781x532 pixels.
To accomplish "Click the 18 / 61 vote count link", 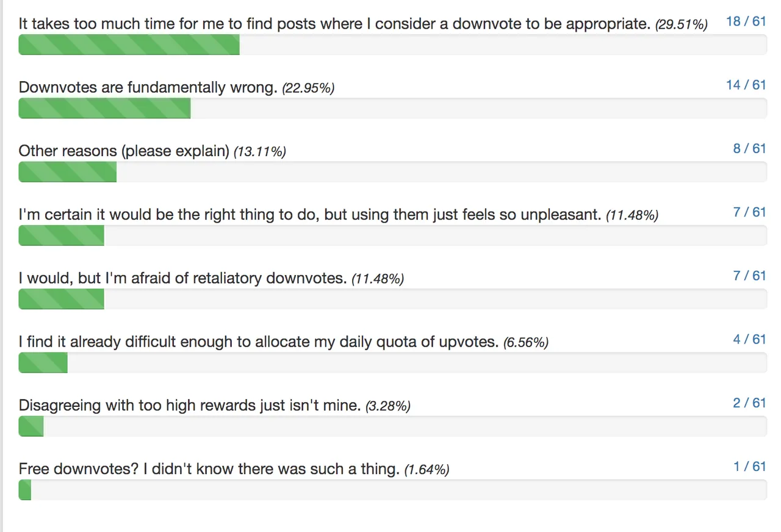I will 746,21.
